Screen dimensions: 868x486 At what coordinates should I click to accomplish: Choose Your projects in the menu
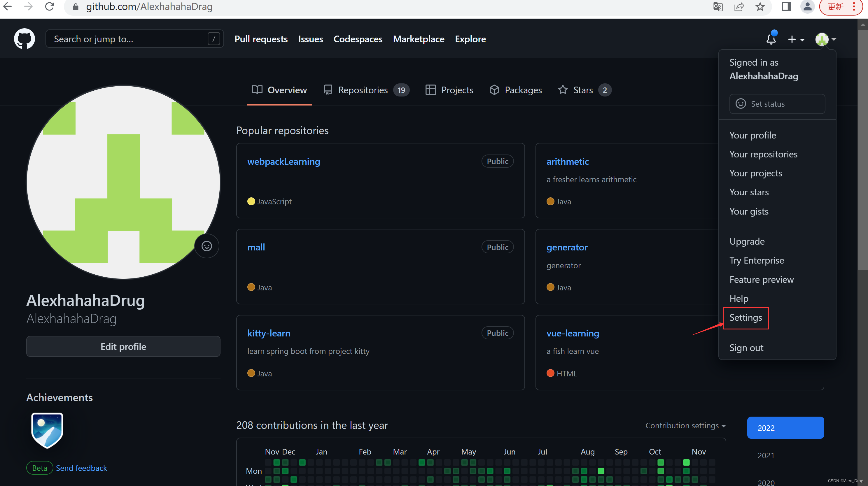pos(756,173)
